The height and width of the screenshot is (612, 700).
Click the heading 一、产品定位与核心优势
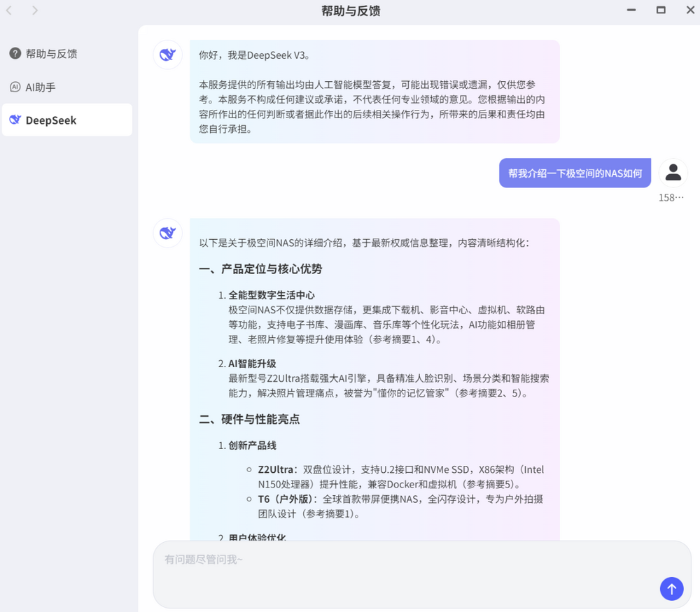tap(260, 269)
